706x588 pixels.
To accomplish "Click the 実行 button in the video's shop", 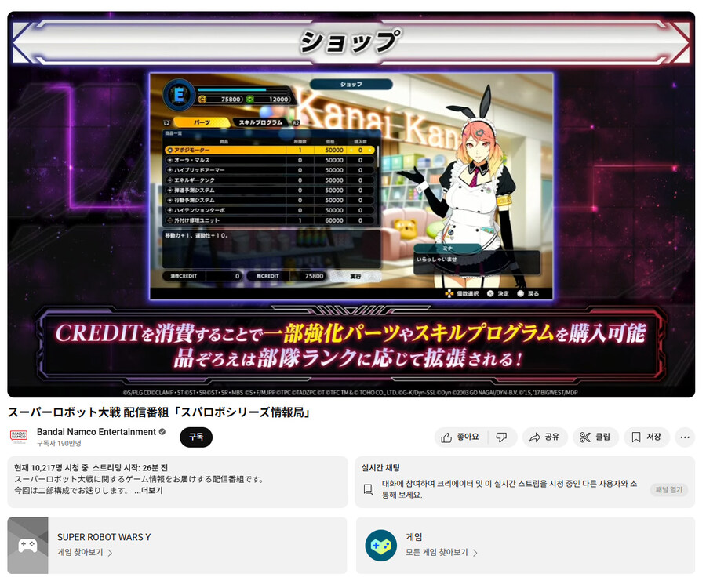I will point(355,276).
